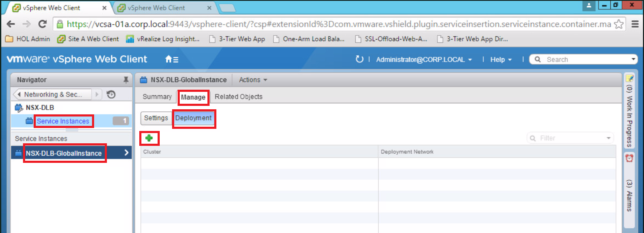
Task: Click the Chrome user profile icon
Action: [589, 6]
